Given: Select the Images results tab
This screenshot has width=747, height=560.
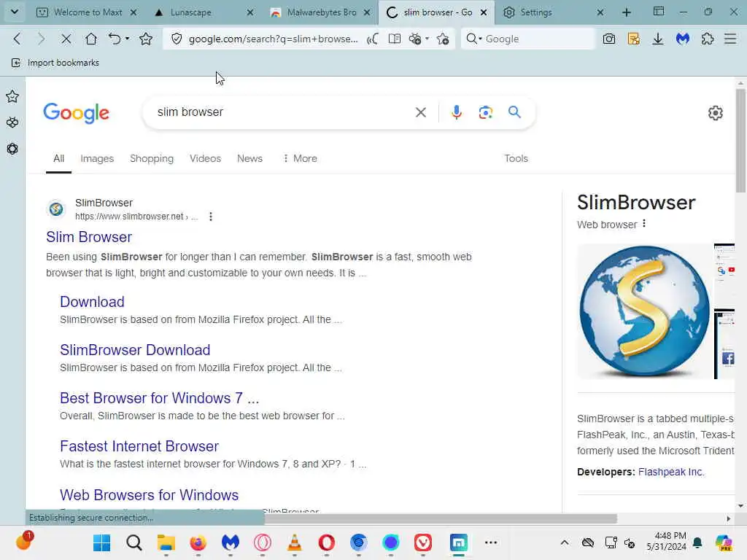Looking at the screenshot, I should click(x=97, y=158).
